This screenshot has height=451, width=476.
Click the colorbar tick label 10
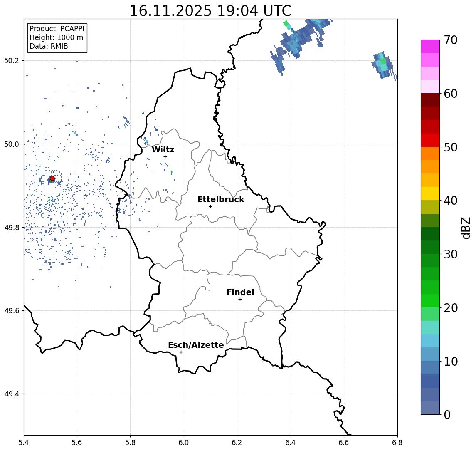pos(451,362)
